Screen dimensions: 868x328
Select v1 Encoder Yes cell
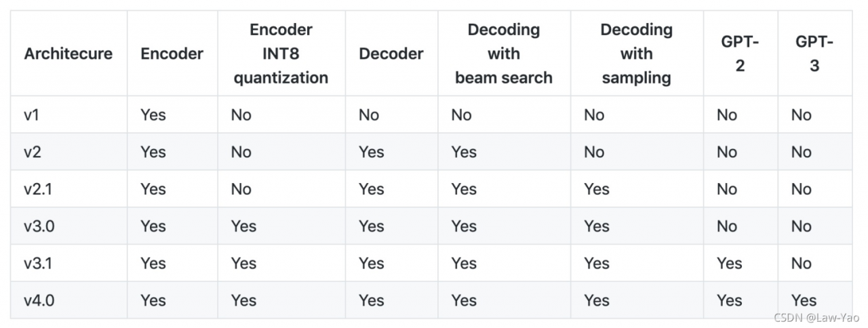(x=153, y=115)
